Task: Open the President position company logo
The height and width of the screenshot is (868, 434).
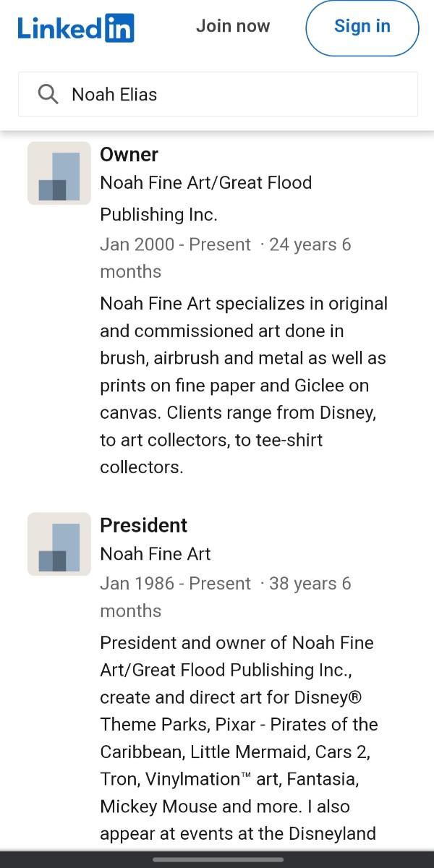Action: point(59,544)
